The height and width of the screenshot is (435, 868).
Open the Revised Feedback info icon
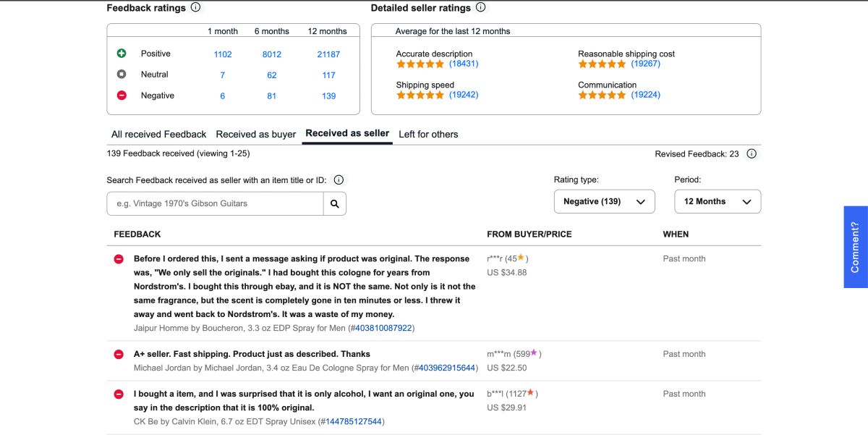(x=751, y=153)
